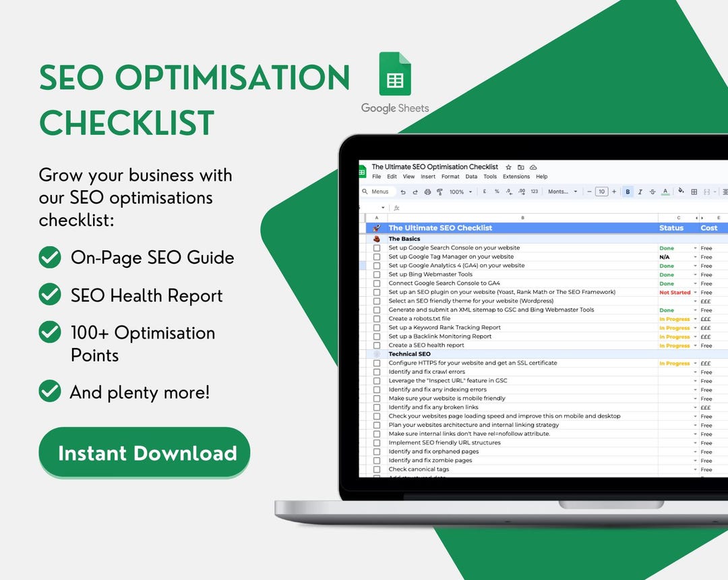
Task: Mark the Configure HTTPS task complete
Action: tap(375, 363)
